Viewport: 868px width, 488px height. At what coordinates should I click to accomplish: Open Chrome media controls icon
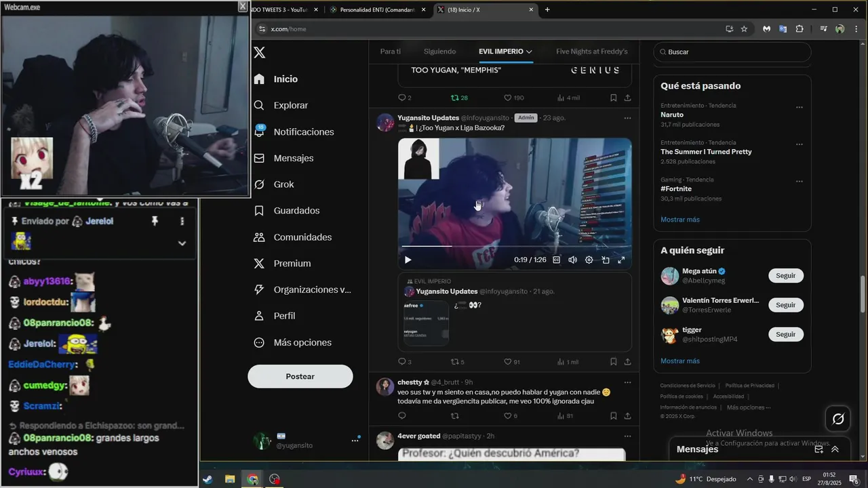(823, 29)
